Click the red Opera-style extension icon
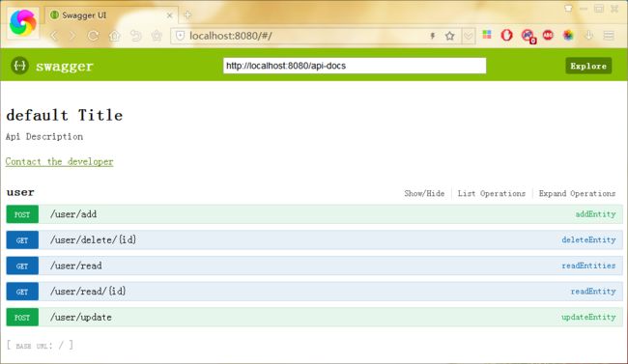The height and width of the screenshot is (364, 628). 506,35
